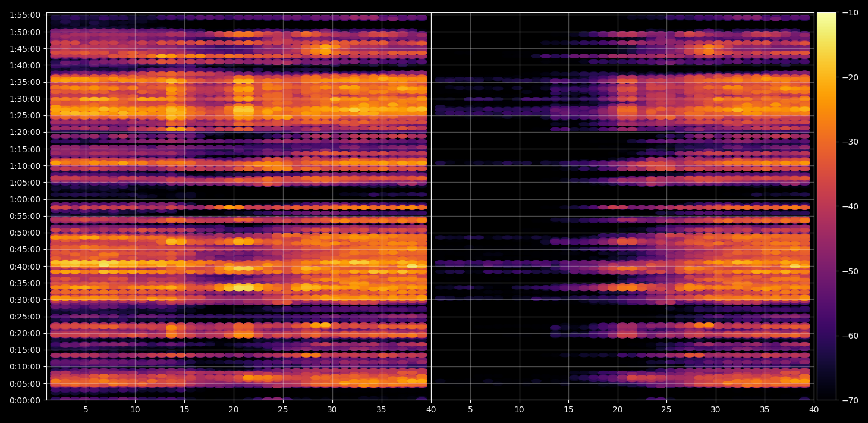The height and width of the screenshot is (423, 868).
Task: Click the 1:40:00 y-axis tick label
Action: pyautogui.click(x=25, y=65)
